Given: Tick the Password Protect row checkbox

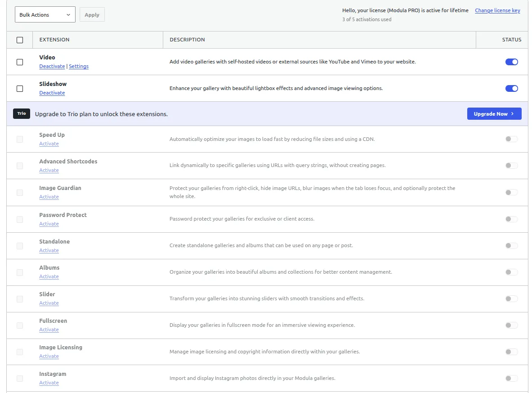Looking at the screenshot, I should 20,219.
